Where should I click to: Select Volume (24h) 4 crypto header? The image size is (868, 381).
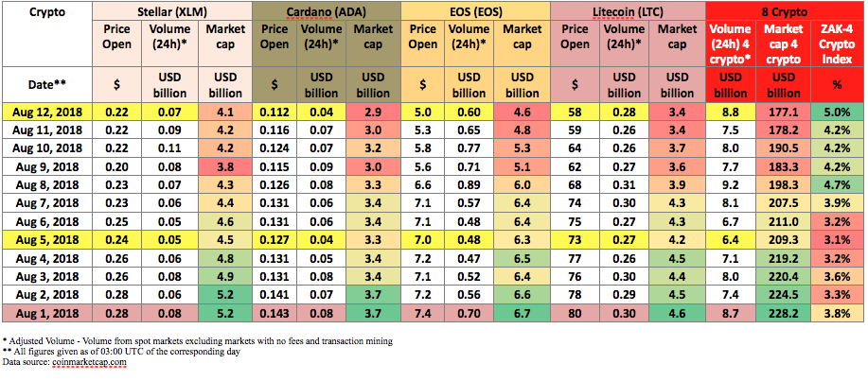coord(731,43)
